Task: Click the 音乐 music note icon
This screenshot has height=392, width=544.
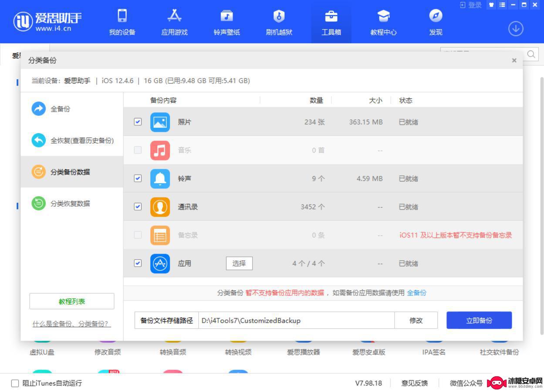Action: 160,151
